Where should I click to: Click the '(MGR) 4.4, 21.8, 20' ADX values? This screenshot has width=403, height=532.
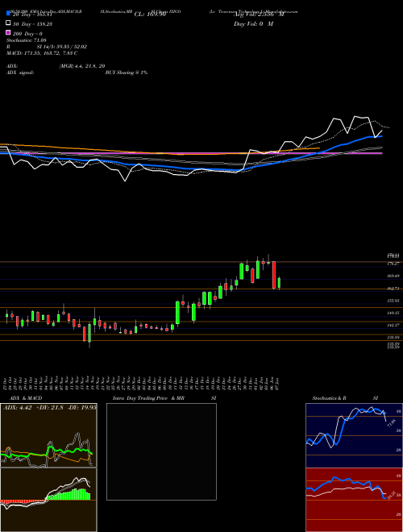tap(81, 66)
